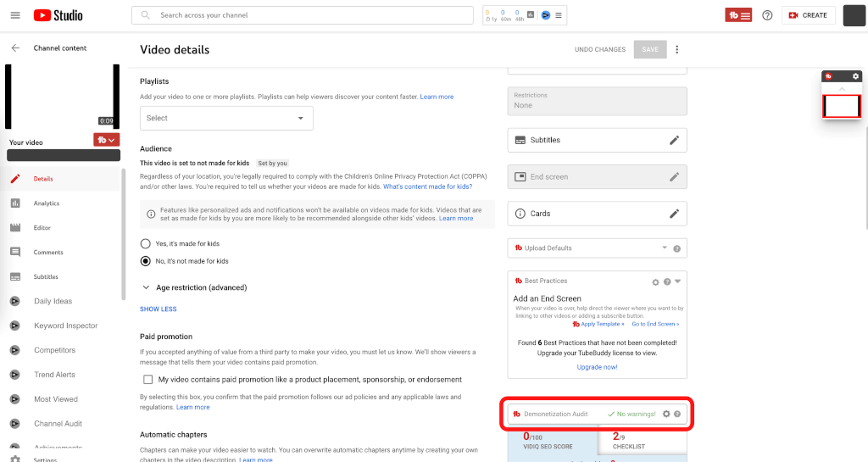The height and width of the screenshot is (462, 868).
Task: Open the help question mark icon
Action: click(767, 15)
